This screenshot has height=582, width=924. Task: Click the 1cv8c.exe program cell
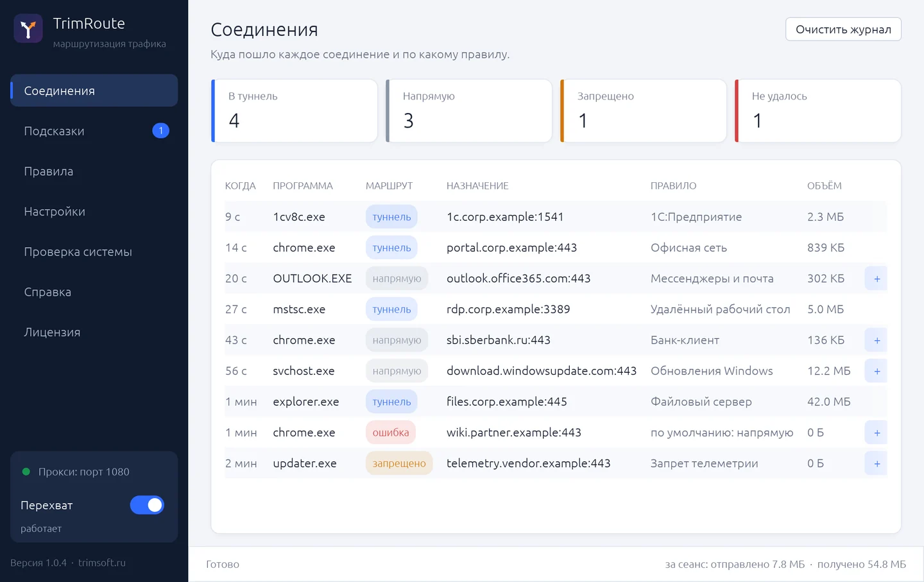[x=299, y=217]
